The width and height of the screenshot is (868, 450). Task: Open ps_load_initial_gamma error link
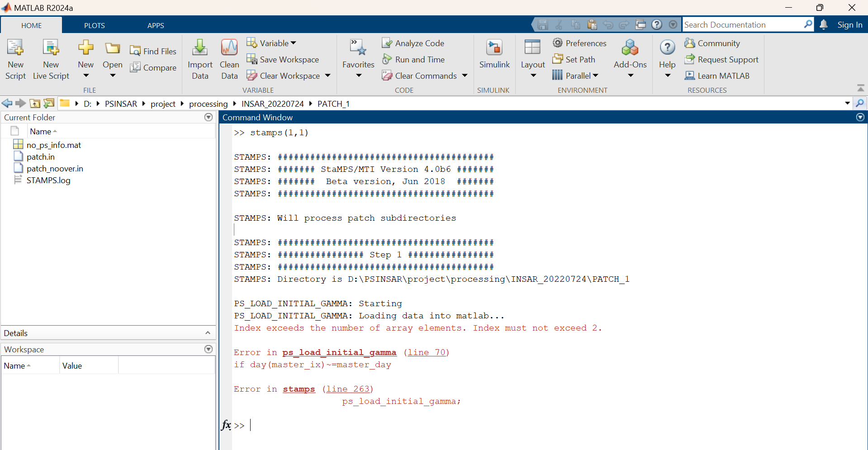coord(339,352)
